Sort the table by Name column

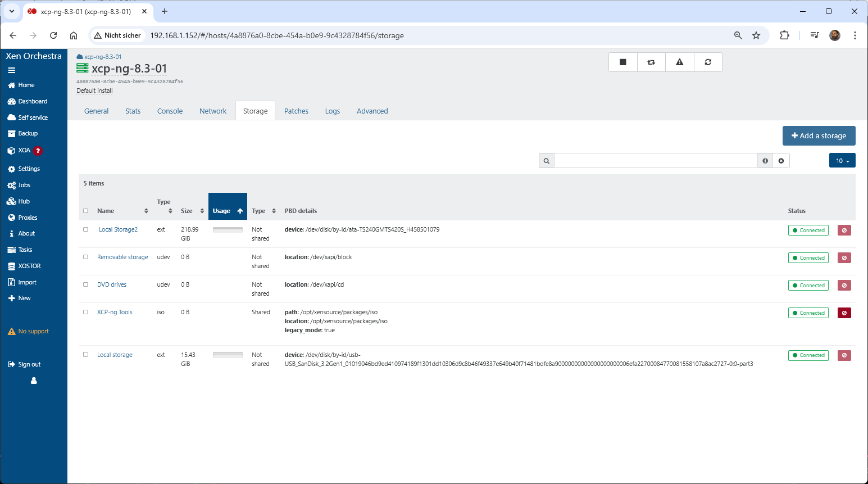[122, 211]
